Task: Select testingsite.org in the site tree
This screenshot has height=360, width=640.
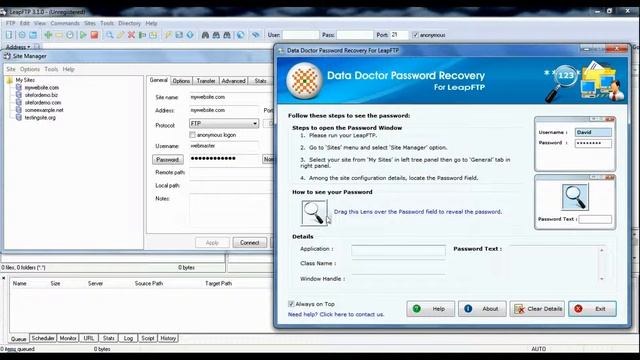Action: pyautogui.click(x=40, y=118)
